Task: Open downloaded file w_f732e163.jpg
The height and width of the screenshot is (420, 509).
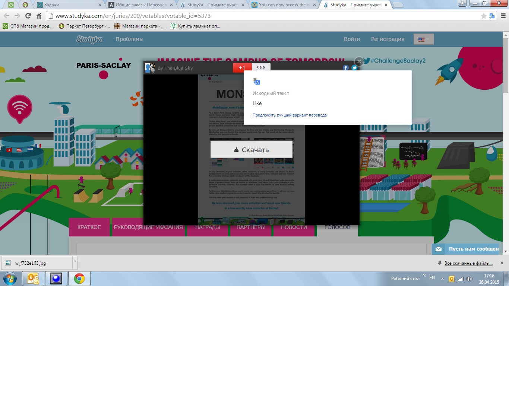Action: [x=37, y=263]
